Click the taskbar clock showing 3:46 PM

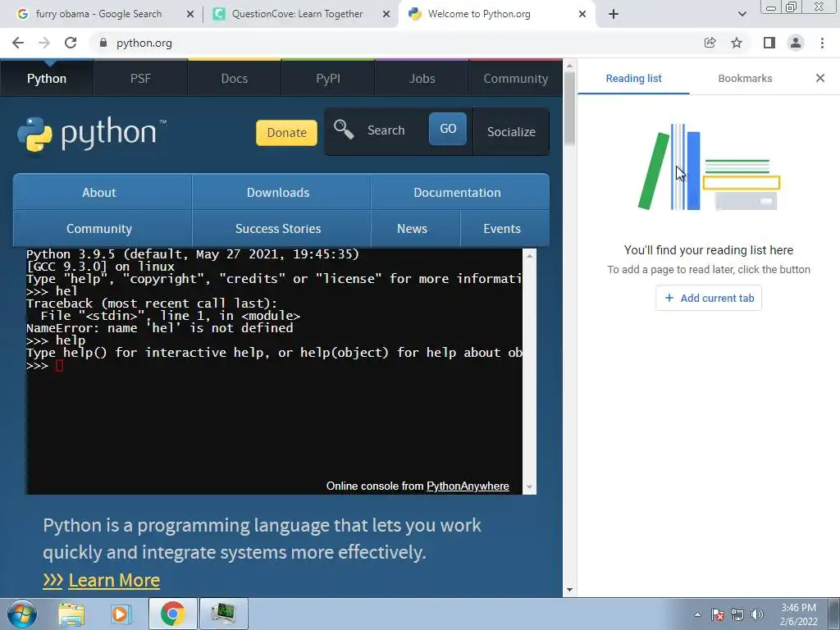pyautogui.click(x=799, y=614)
